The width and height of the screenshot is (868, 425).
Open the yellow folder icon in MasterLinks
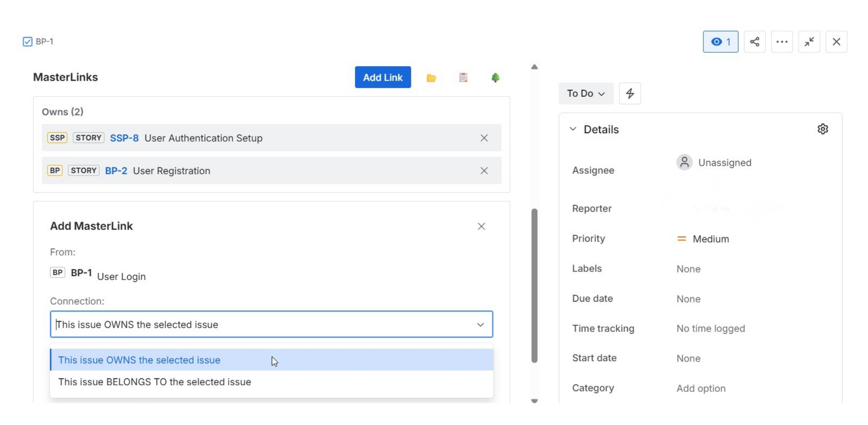pyautogui.click(x=431, y=78)
